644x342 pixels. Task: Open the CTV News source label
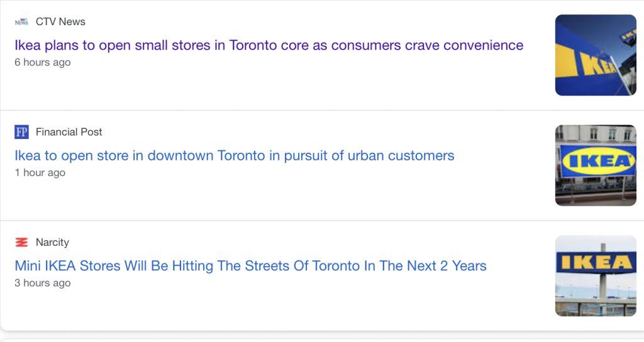pyautogui.click(x=60, y=22)
